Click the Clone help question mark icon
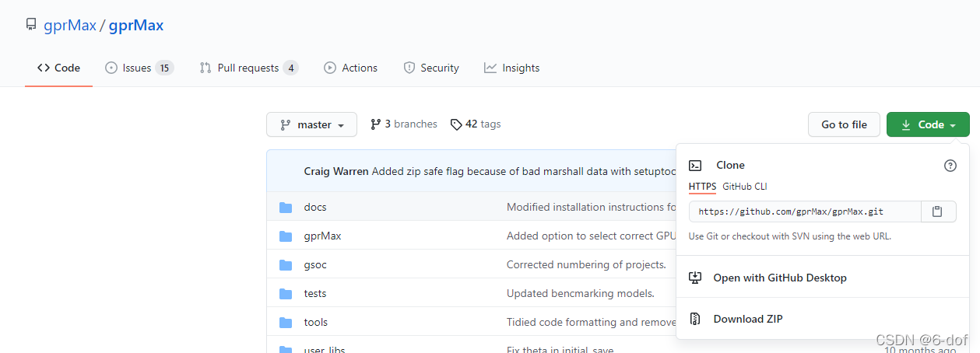The image size is (980, 353). [950, 166]
